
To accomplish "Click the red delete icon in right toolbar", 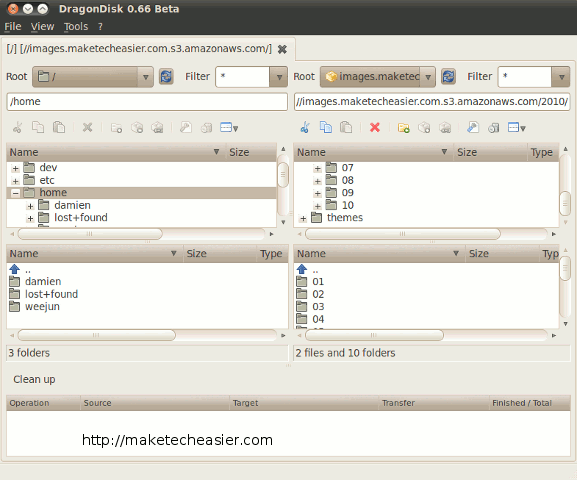I will pyautogui.click(x=375, y=128).
